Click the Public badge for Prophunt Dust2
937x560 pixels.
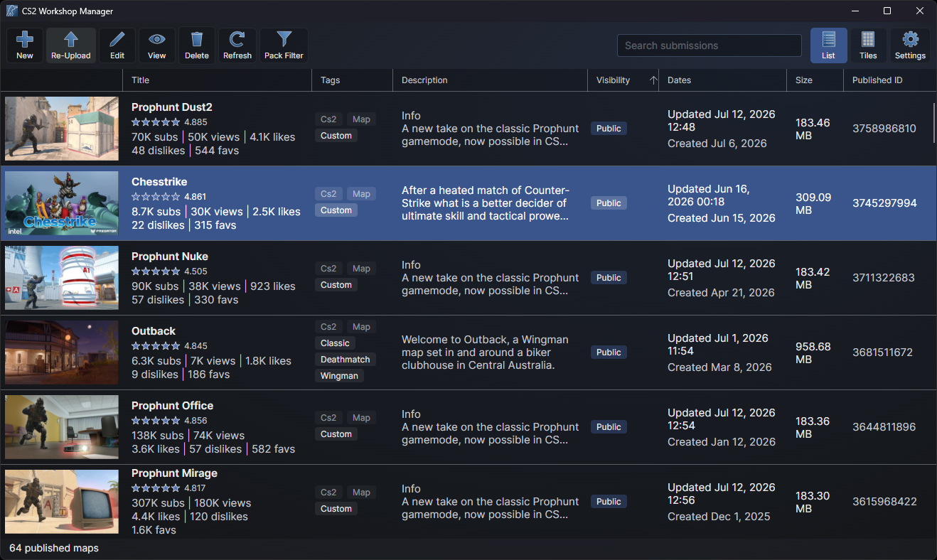(609, 129)
